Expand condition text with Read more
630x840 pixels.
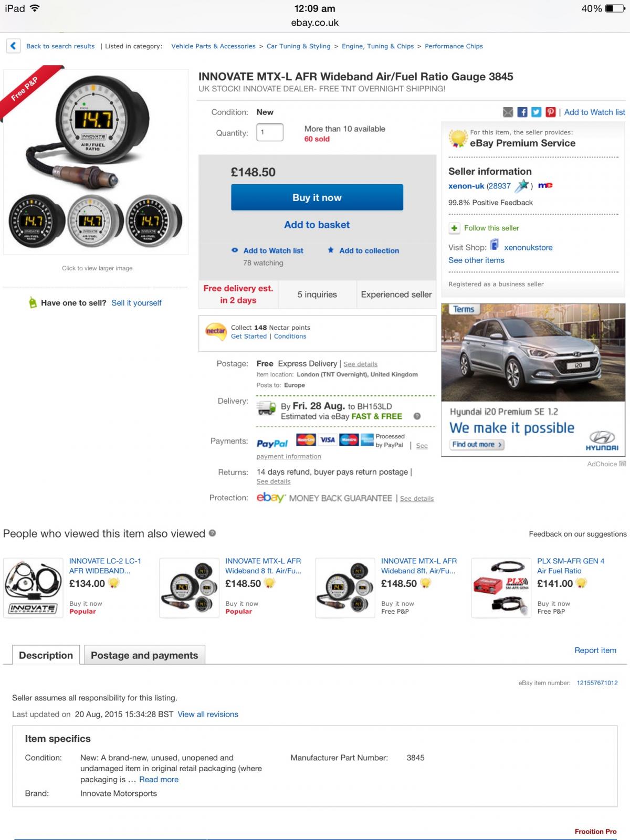[x=159, y=780]
